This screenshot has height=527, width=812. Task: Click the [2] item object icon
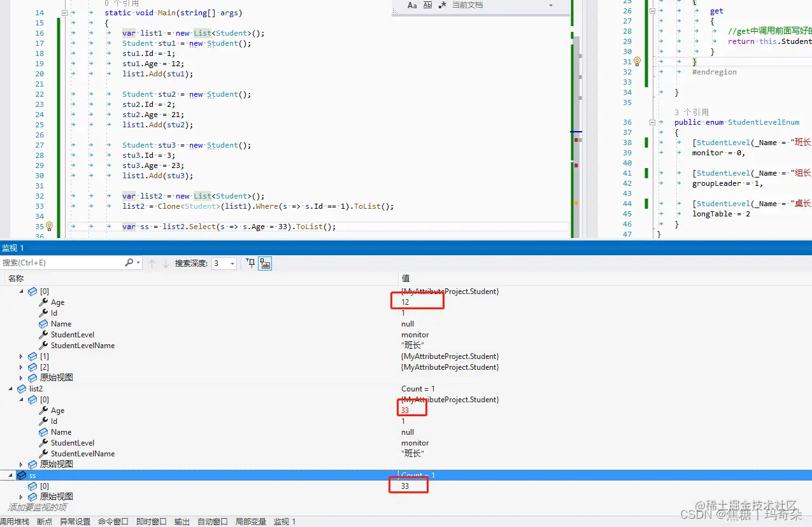pyautogui.click(x=32, y=367)
